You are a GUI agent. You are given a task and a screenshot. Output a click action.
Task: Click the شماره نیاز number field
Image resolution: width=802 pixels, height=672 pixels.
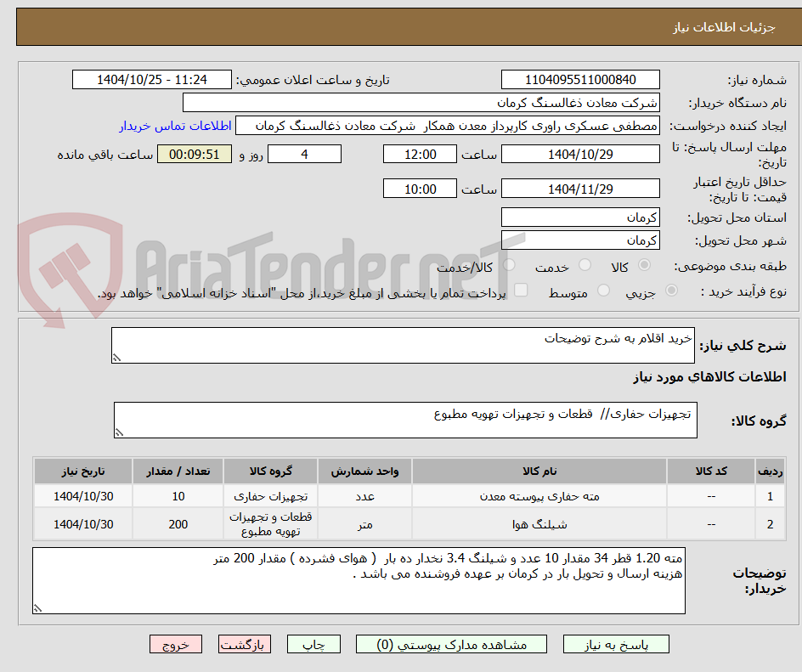(x=580, y=80)
